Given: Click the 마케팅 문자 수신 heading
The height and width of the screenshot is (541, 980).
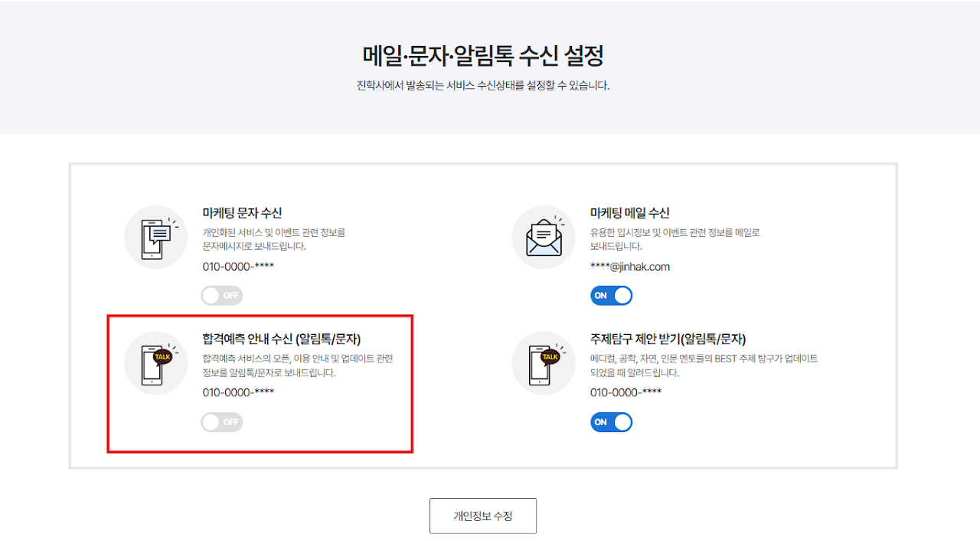Looking at the screenshot, I should [x=242, y=213].
